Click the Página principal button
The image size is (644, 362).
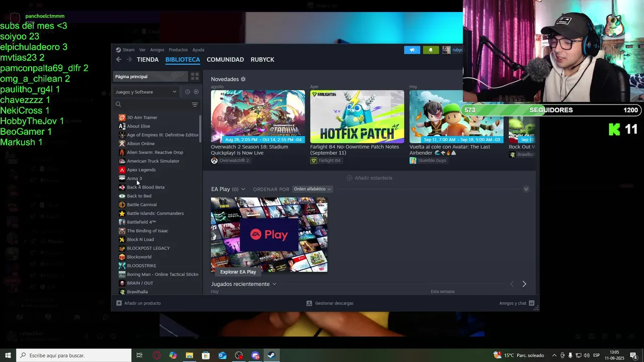point(150,76)
